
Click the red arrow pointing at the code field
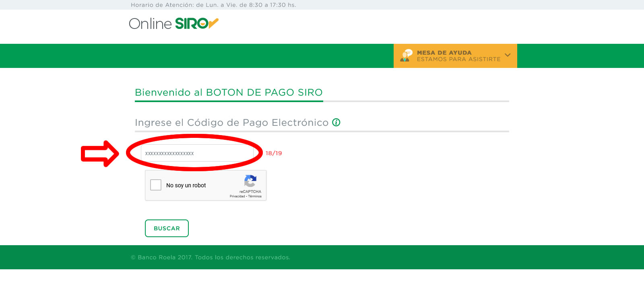point(100,154)
